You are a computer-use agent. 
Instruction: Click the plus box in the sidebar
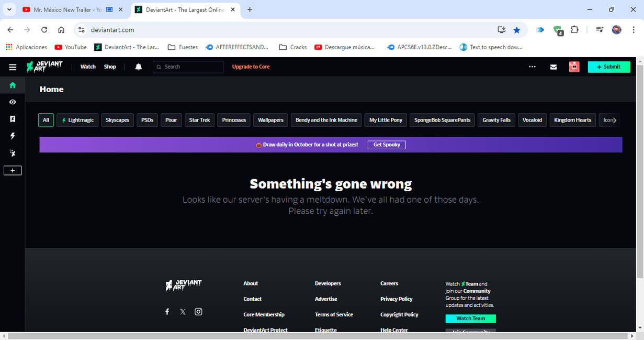point(13,170)
